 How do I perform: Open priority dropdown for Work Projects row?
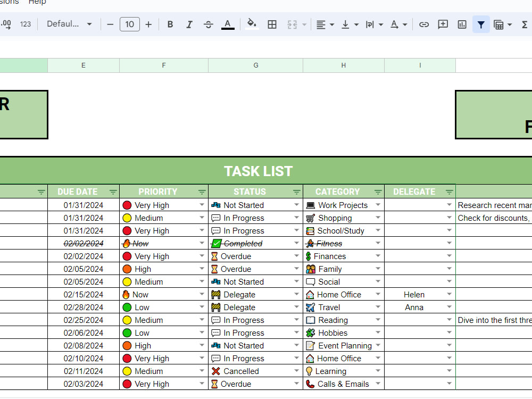point(202,205)
